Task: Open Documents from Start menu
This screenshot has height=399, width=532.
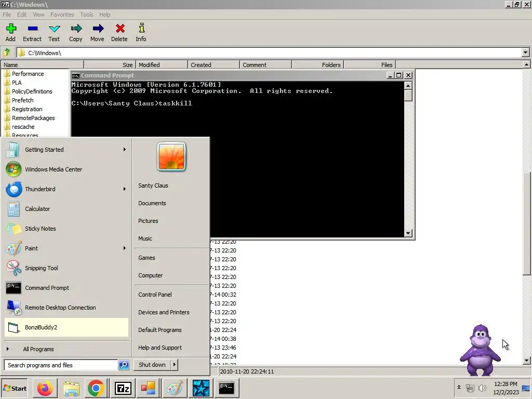Action: [x=152, y=203]
